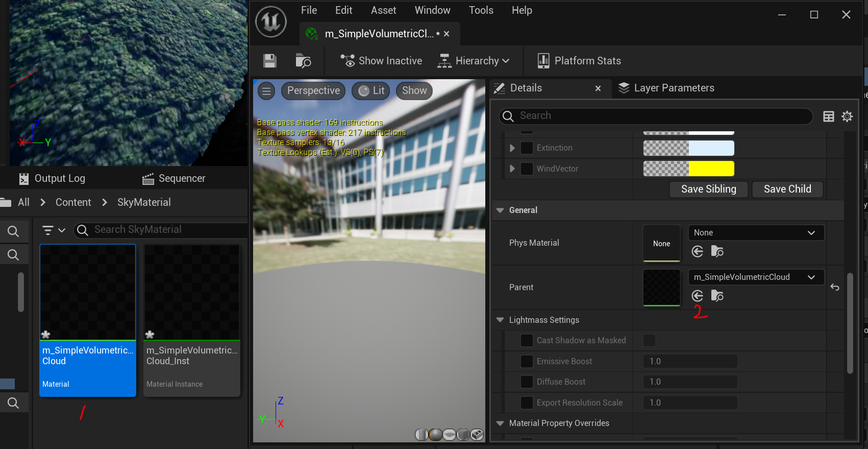
Task: Expand the WindVector parameter
Action: pos(512,169)
